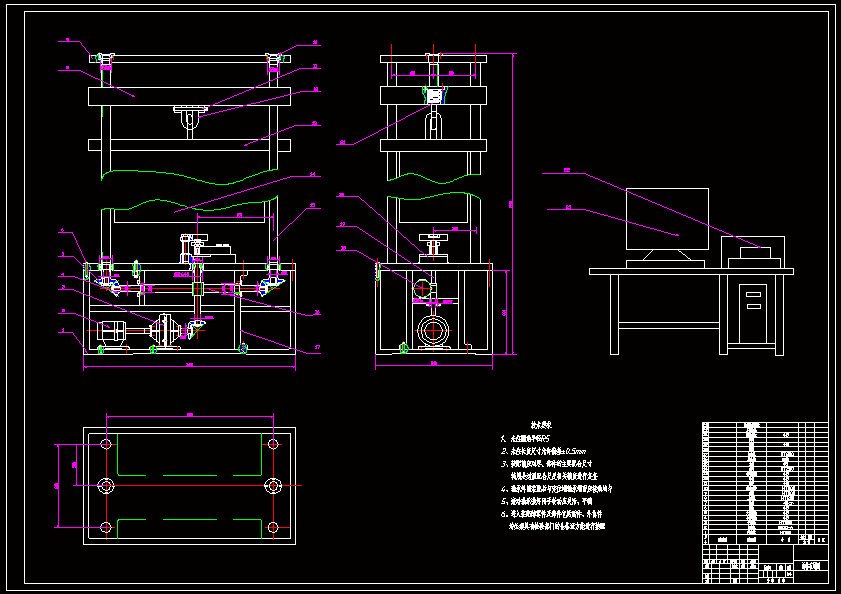This screenshot has width=841, height=594.
Task: Select the right bevel gear in the front view
Action: click(x=271, y=280)
